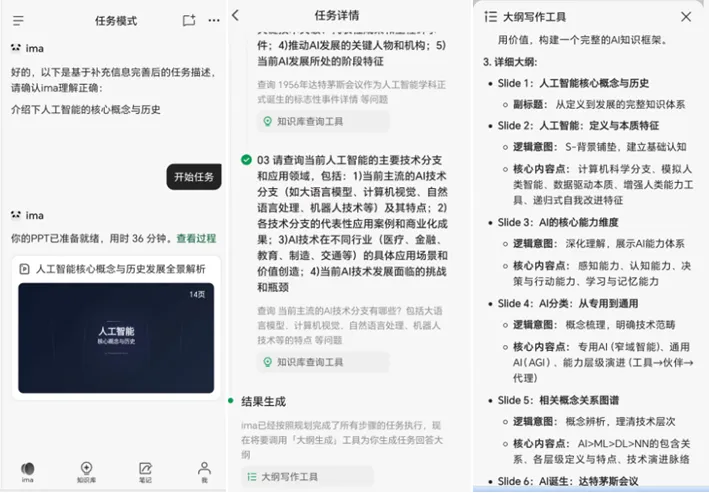
Task: Close the 大纲写作工具 panel
Action: pyautogui.click(x=686, y=17)
